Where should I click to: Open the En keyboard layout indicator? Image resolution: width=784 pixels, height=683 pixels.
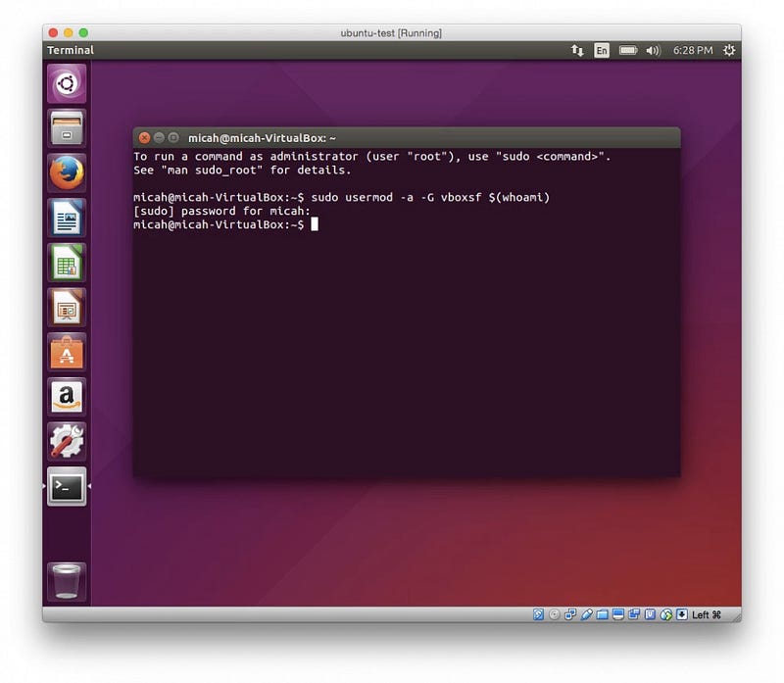click(602, 50)
